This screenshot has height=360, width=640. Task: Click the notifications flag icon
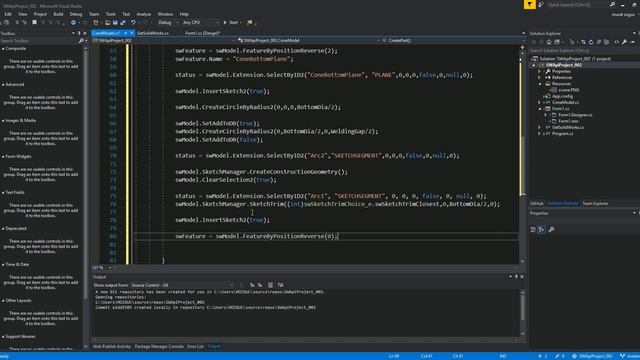coord(529,4)
